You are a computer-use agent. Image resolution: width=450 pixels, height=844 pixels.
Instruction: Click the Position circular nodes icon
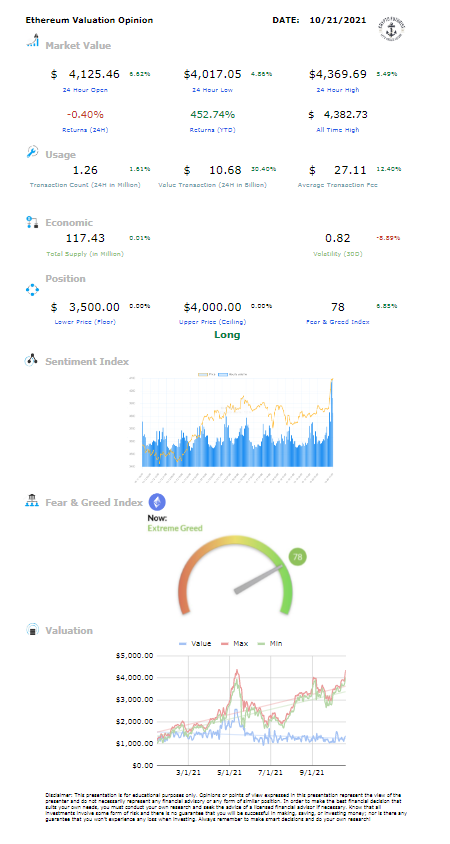(x=32, y=290)
